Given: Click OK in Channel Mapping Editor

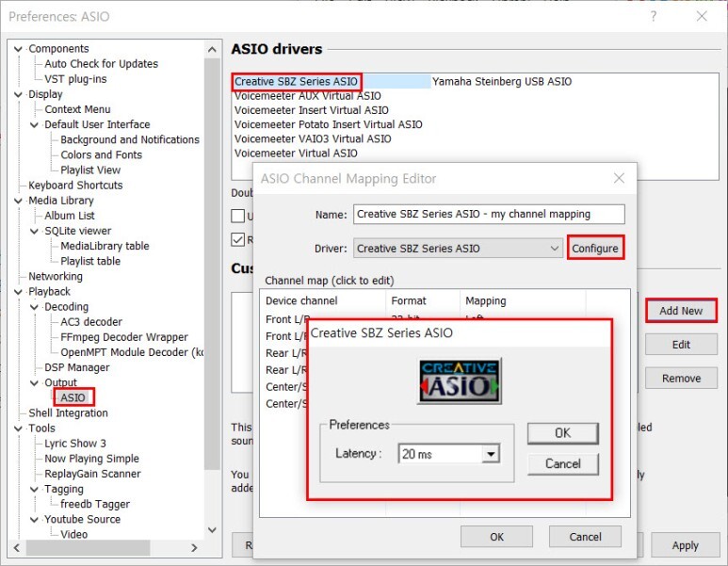Looking at the screenshot, I should 496,537.
